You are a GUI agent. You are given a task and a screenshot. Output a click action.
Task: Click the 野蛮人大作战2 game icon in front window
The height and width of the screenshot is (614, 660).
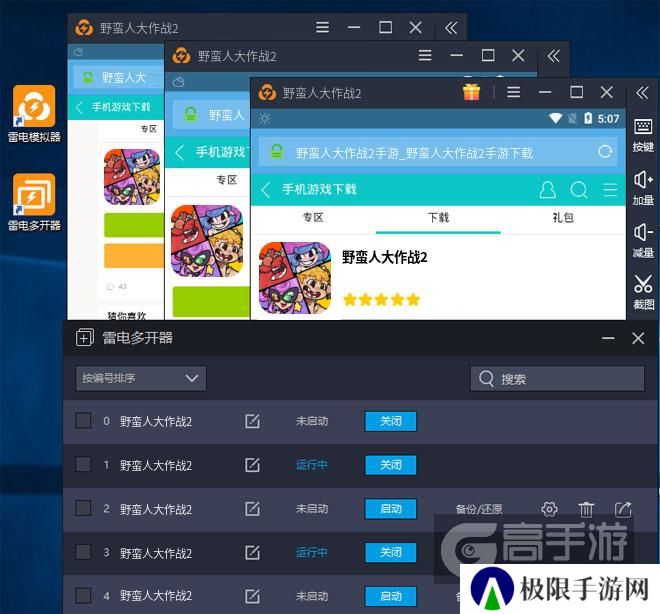(295, 278)
